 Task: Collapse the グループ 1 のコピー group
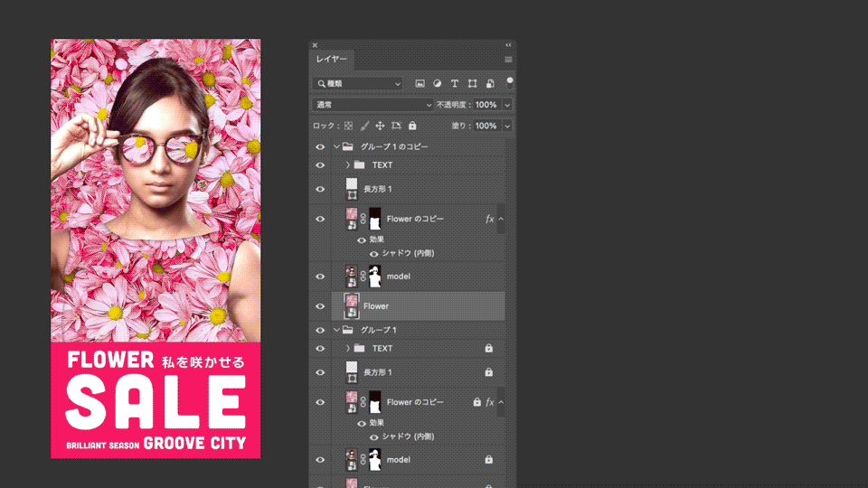point(336,146)
